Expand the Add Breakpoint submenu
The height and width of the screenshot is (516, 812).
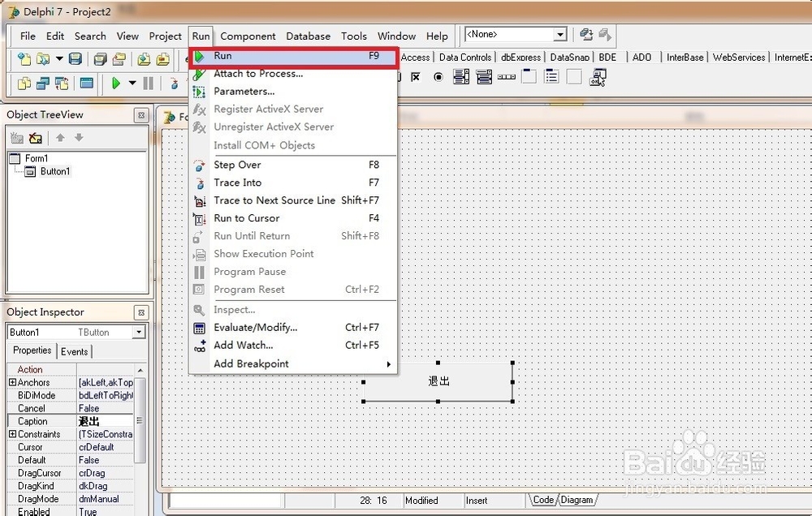294,363
